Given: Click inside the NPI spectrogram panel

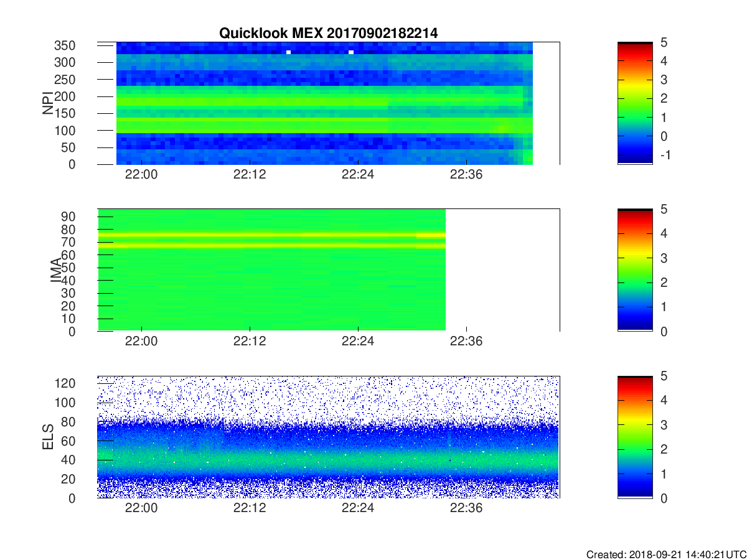Looking at the screenshot, I should [328, 103].
